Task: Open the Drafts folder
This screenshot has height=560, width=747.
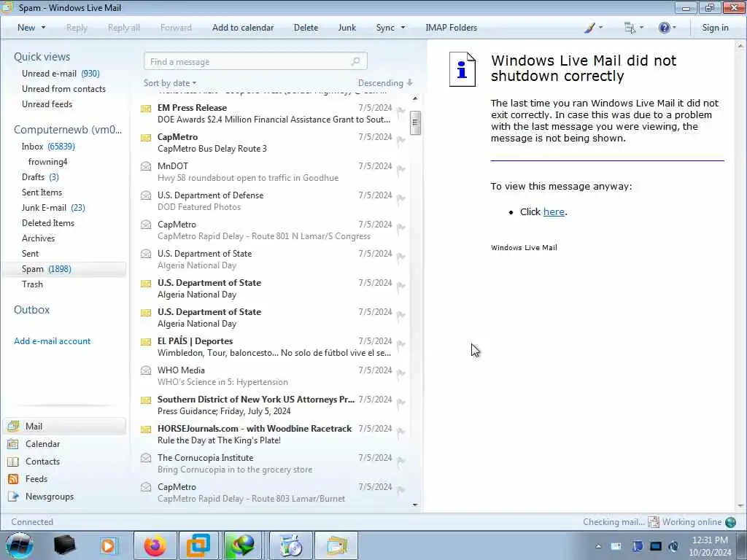Action: pyautogui.click(x=40, y=177)
